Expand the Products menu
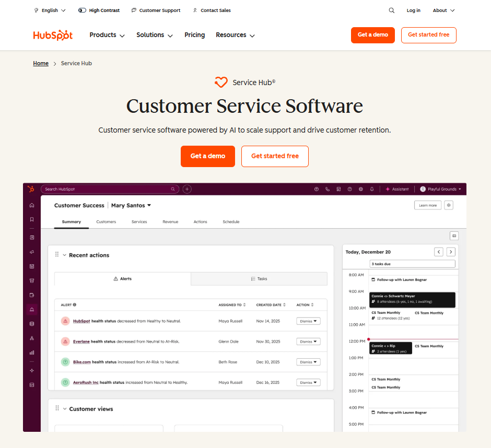The height and width of the screenshot is (448, 491). [107, 35]
